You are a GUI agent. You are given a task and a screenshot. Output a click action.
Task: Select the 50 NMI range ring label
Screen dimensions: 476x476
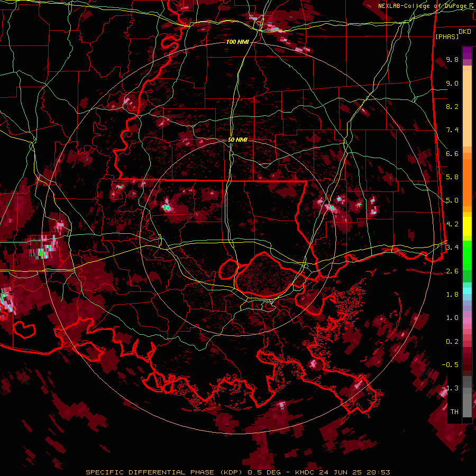pyautogui.click(x=237, y=140)
